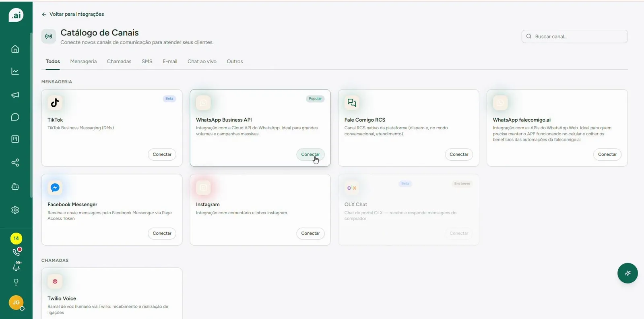
Task: Click the 'Facebook Messenger' card title
Action: (72, 205)
